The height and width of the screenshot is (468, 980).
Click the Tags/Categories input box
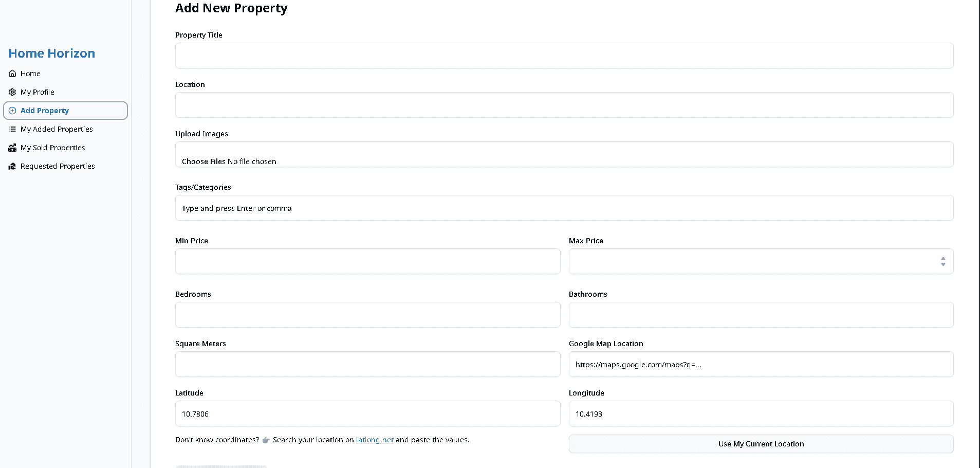coord(564,208)
